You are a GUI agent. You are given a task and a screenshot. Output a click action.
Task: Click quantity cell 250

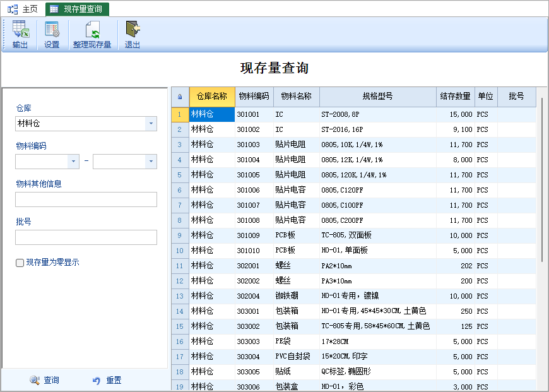[x=456, y=311]
